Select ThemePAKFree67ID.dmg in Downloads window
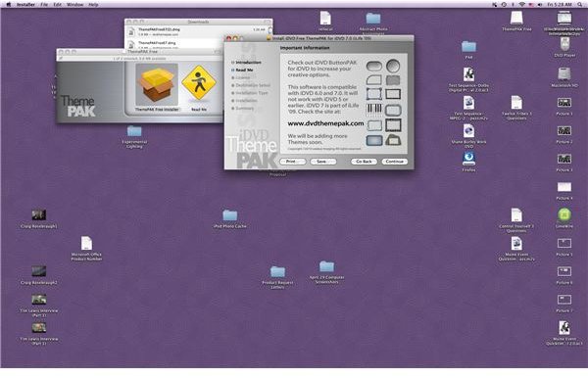This screenshot has height=378, width=588. [198, 31]
